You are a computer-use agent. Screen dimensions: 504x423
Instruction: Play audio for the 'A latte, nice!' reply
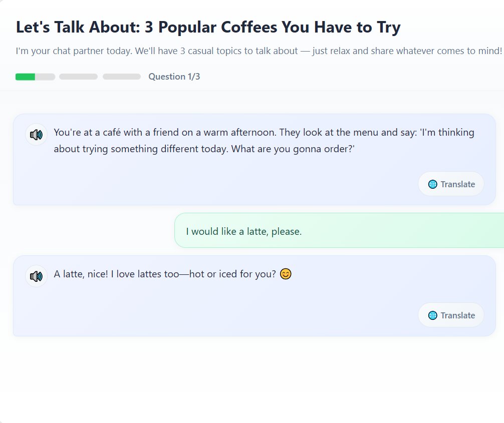(36, 276)
